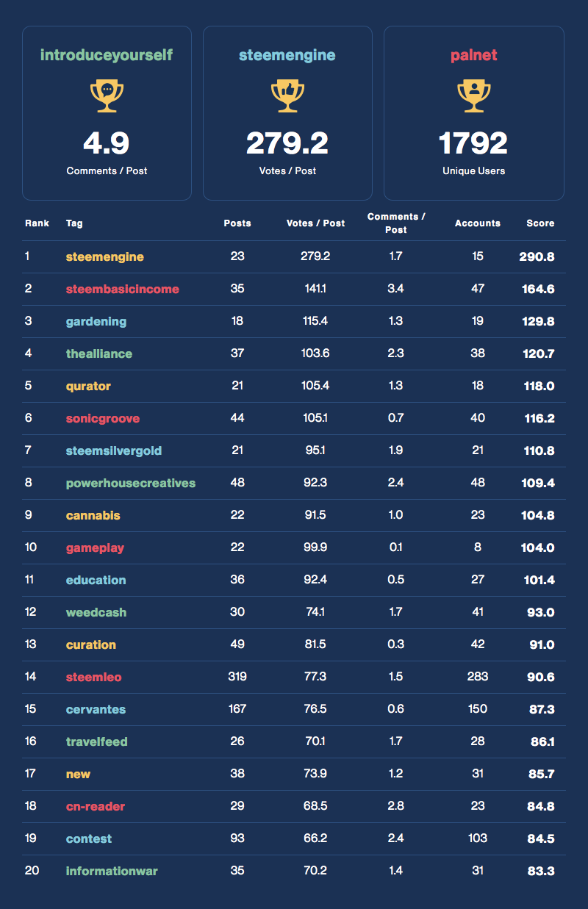Open the qurator tag
The height and width of the screenshot is (909, 588).
pos(88,386)
